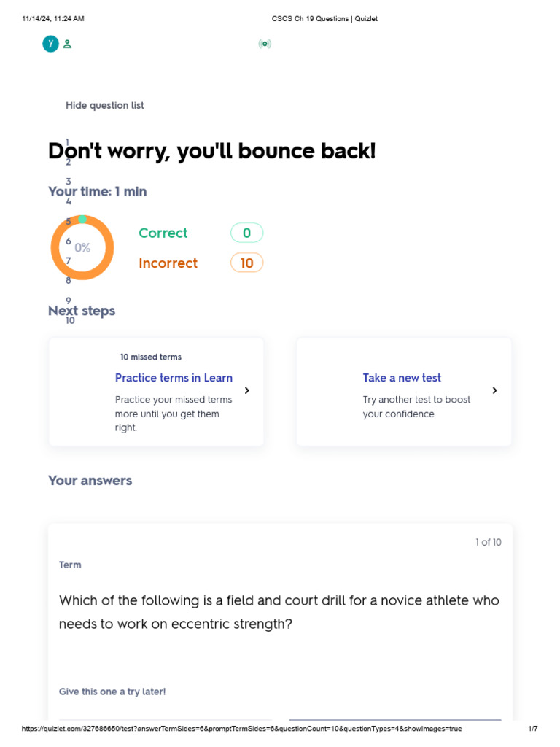Click the '1 of 10' question counter
This screenshot has width=560, height=747.
pyautogui.click(x=488, y=542)
